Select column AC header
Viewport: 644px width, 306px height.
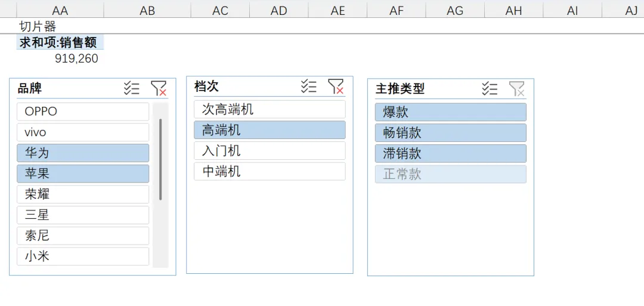tap(220, 11)
